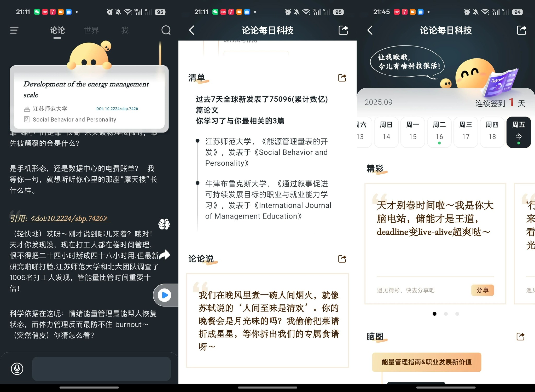Image resolution: width=535 pixels, height=392 pixels.
Task: Switch to the 我 tab
Action: coord(125,30)
